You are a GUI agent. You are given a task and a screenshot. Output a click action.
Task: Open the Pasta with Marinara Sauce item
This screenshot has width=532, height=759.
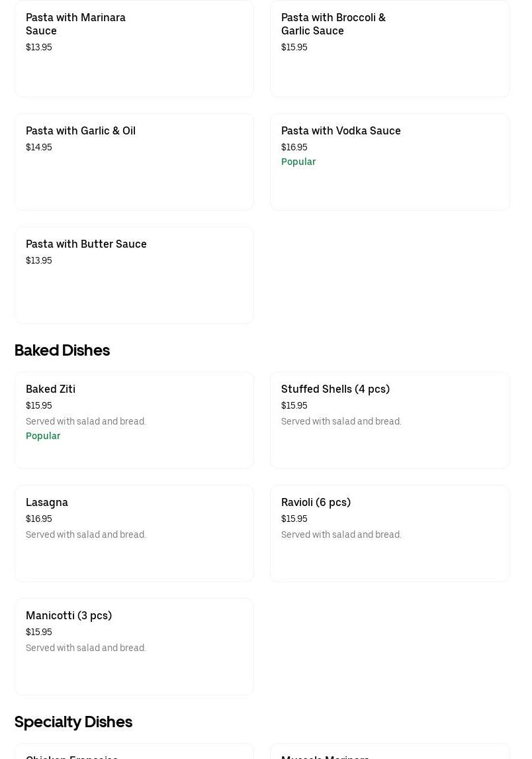coord(75,24)
